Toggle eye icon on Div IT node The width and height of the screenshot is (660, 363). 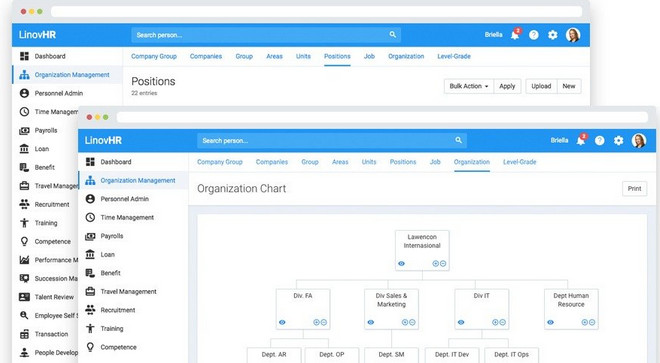(461, 322)
